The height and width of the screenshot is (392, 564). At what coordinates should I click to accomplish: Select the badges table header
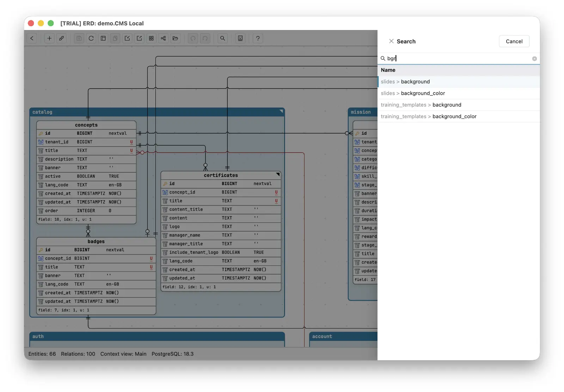96,241
